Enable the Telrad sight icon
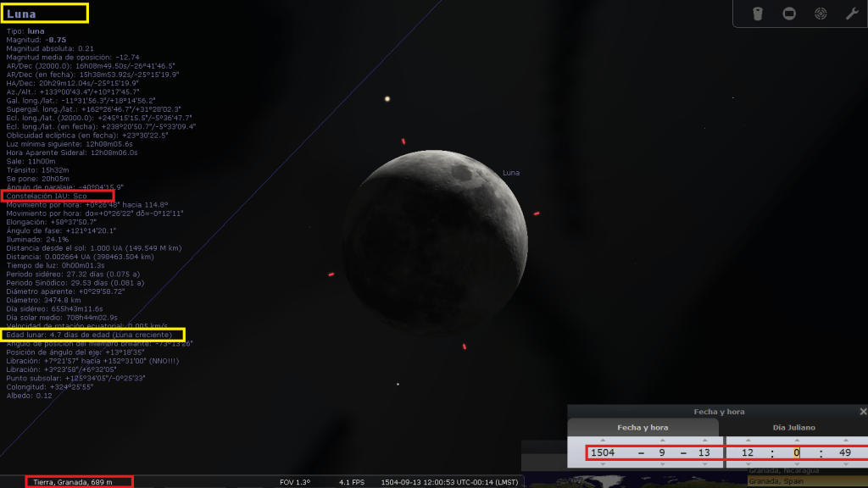The image size is (868, 488). coord(821,14)
